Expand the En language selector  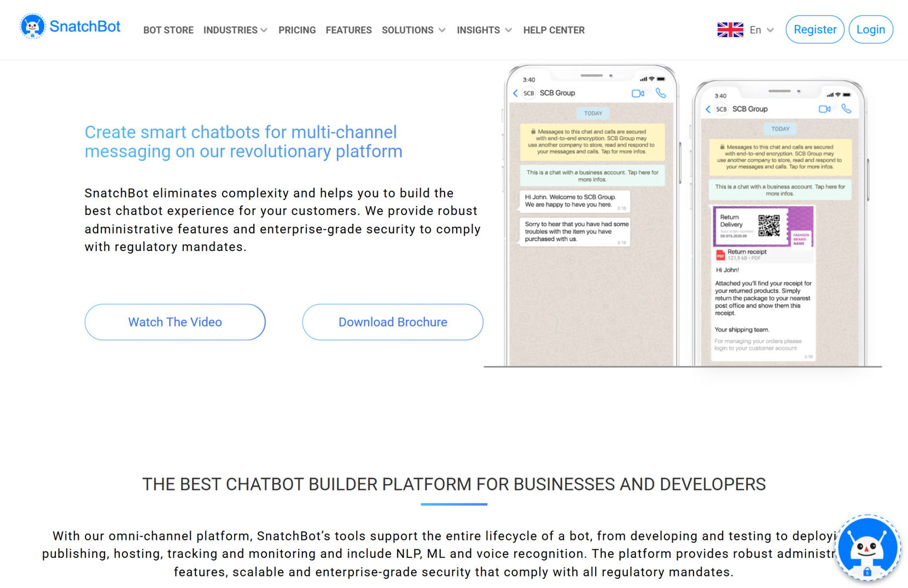pyautogui.click(x=761, y=30)
